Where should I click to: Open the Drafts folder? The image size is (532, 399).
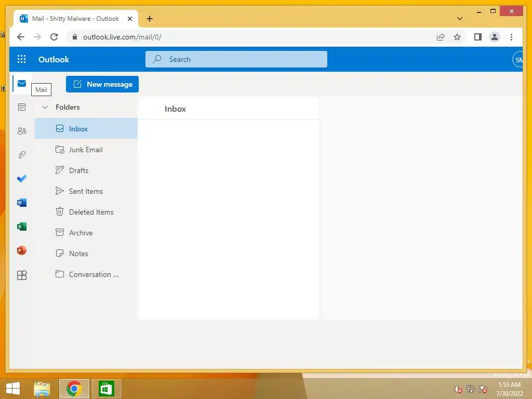point(86,170)
